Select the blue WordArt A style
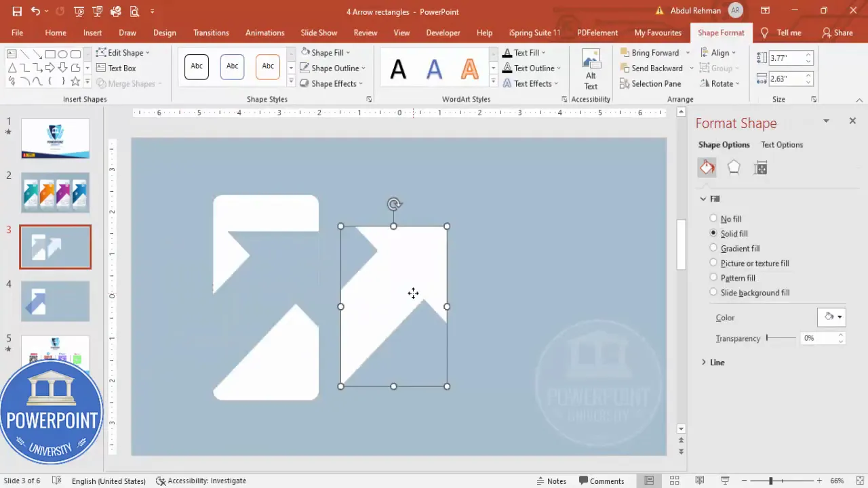The image size is (868, 488). pos(434,68)
